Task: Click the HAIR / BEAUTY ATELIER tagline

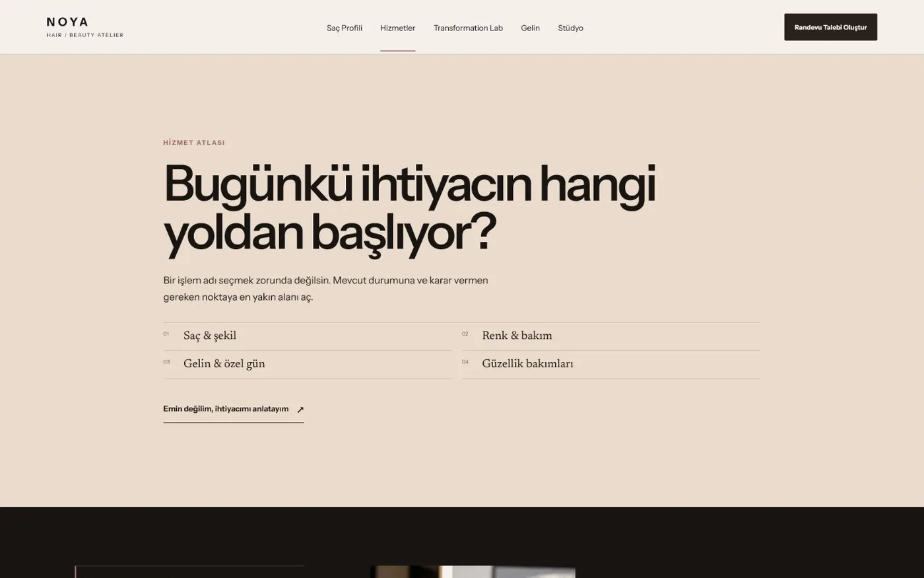Action: tap(84, 35)
